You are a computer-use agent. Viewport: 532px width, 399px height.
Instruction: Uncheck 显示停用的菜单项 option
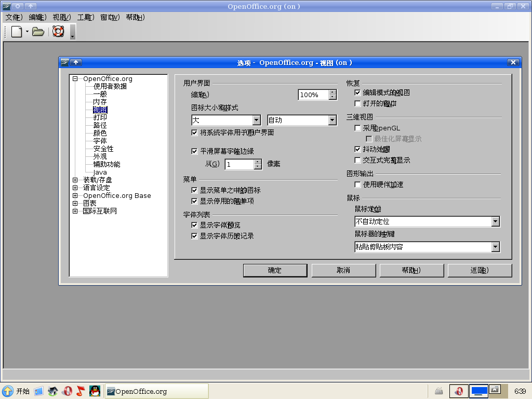coord(194,201)
